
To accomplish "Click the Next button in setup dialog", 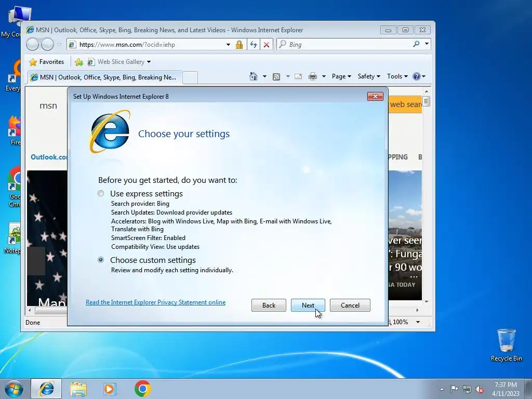I will click(x=308, y=305).
